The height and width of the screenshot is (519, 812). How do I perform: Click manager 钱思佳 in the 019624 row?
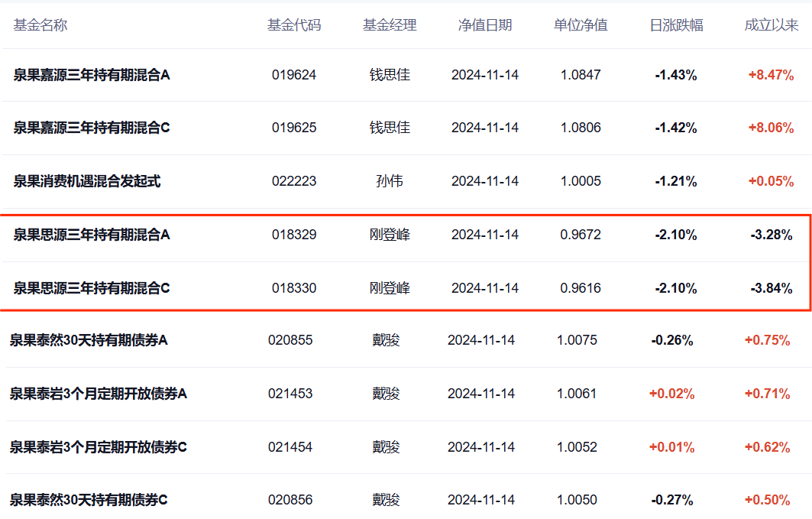tap(390, 75)
